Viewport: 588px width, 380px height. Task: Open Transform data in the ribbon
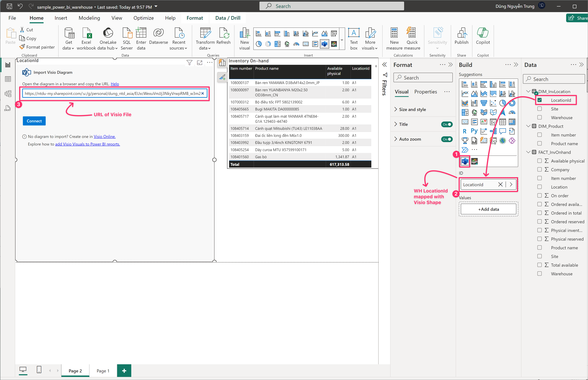coord(205,38)
